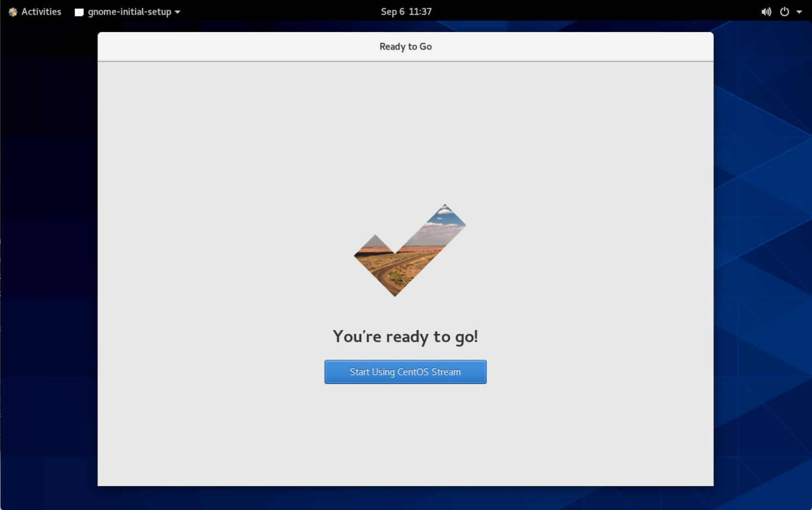Open the clock showing Sep 6 11:37
Image resolution: width=812 pixels, height=510 pixels.
(406, 11)
